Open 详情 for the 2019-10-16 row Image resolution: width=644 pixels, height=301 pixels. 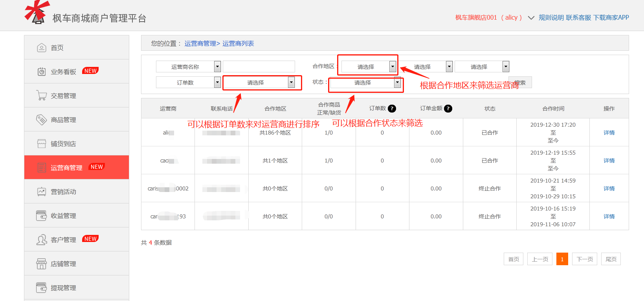point(609,216)
